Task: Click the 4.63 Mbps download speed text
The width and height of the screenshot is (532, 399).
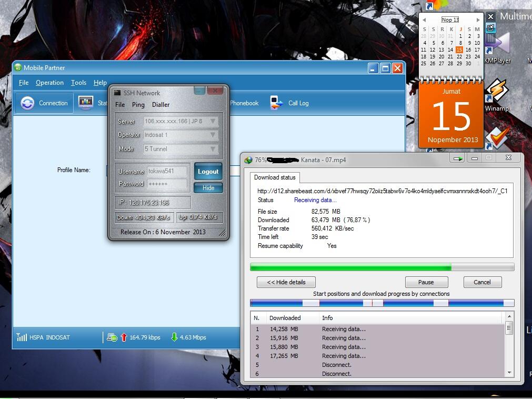Action: click(x=193, y=337)
